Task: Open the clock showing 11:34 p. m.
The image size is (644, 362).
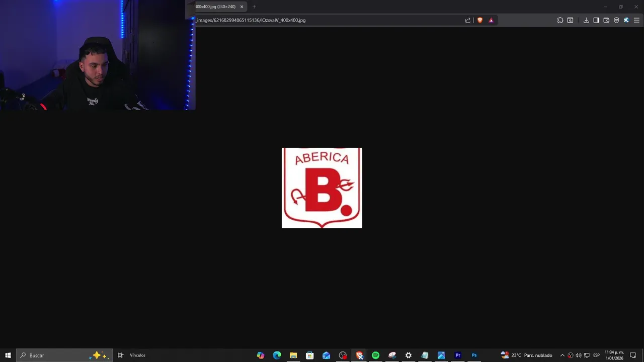Action: coord(614,355)
